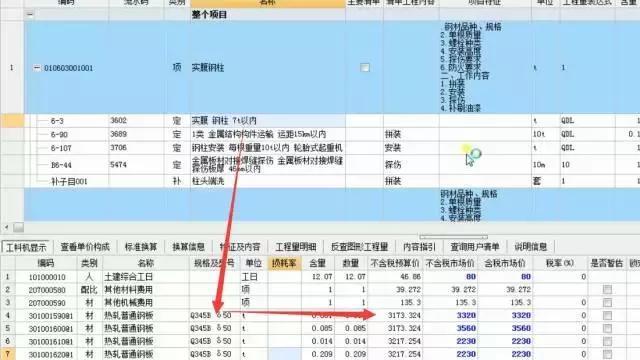Click the 不含税预算价 column header
Screen dimensions: 640x360
[x=395, y=263]
